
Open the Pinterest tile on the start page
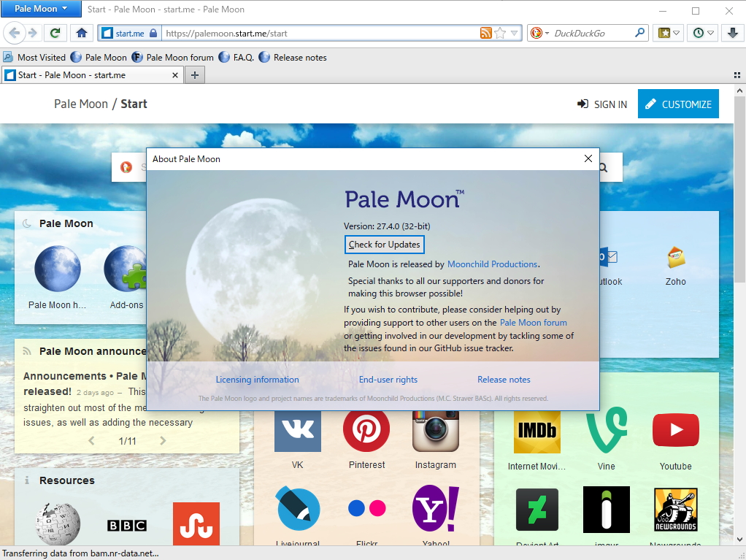[366, 430]
